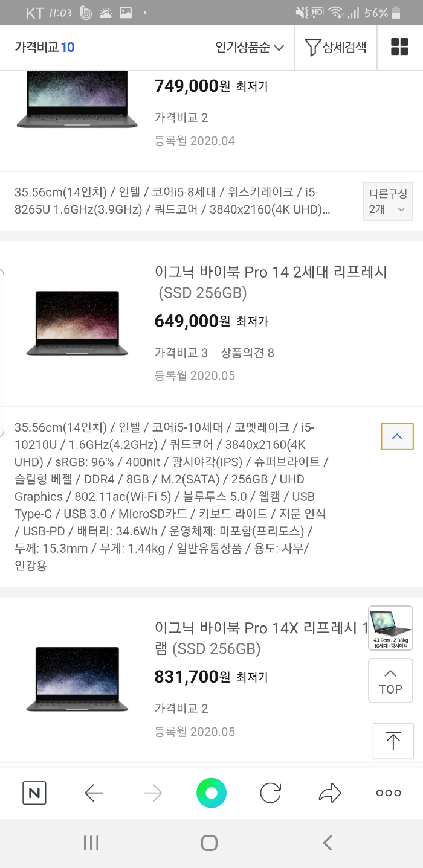
Task: Go back with browser left arrow
Action: pos(94,793)
